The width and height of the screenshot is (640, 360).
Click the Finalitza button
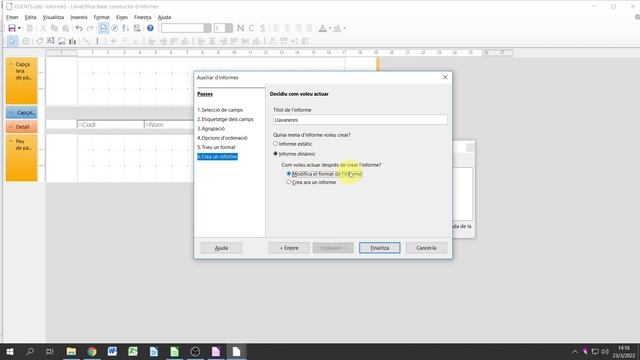click(x=380, y=248)
